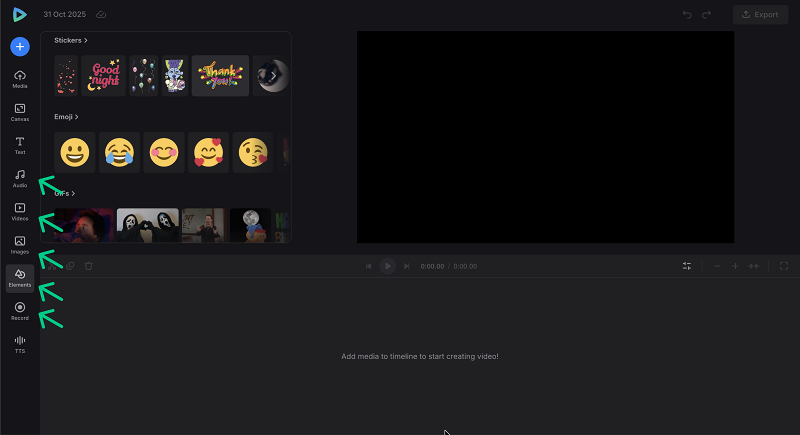800x435 pixels.
Task: Select the Text tool in sidebar
Action: point(20,145)
